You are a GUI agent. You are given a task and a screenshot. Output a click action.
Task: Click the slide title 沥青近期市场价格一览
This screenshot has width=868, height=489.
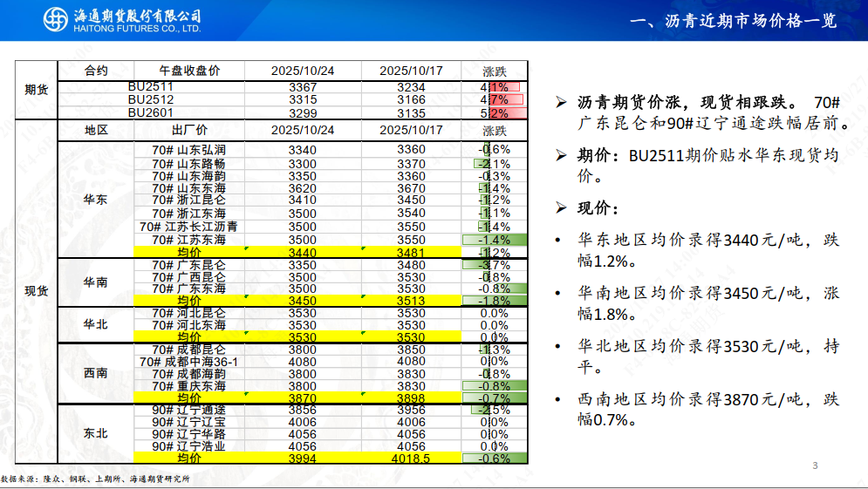(x=733, y=21)
